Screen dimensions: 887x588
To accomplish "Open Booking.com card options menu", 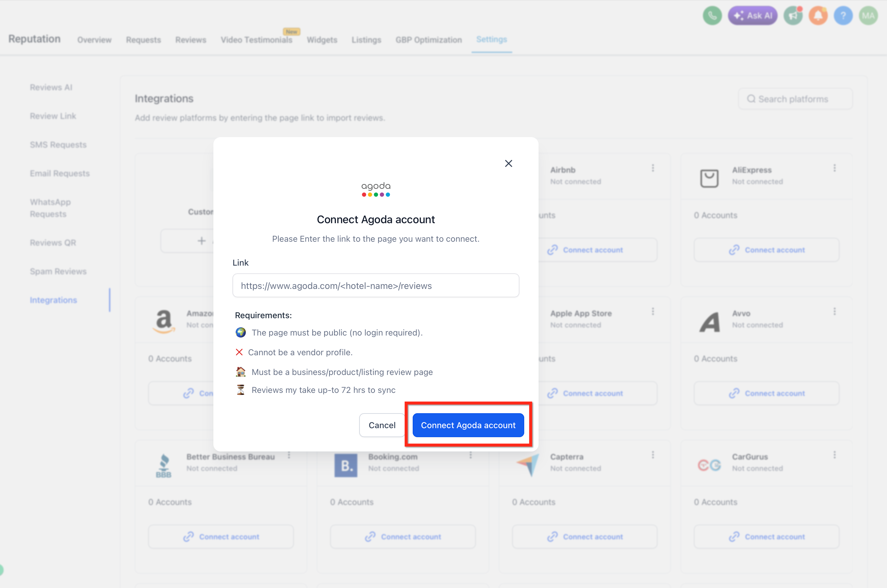I will [471, 455].
